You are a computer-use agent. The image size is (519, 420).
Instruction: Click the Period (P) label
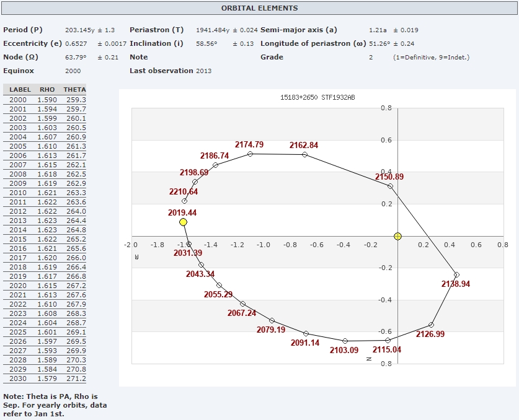tap(23, 30)
